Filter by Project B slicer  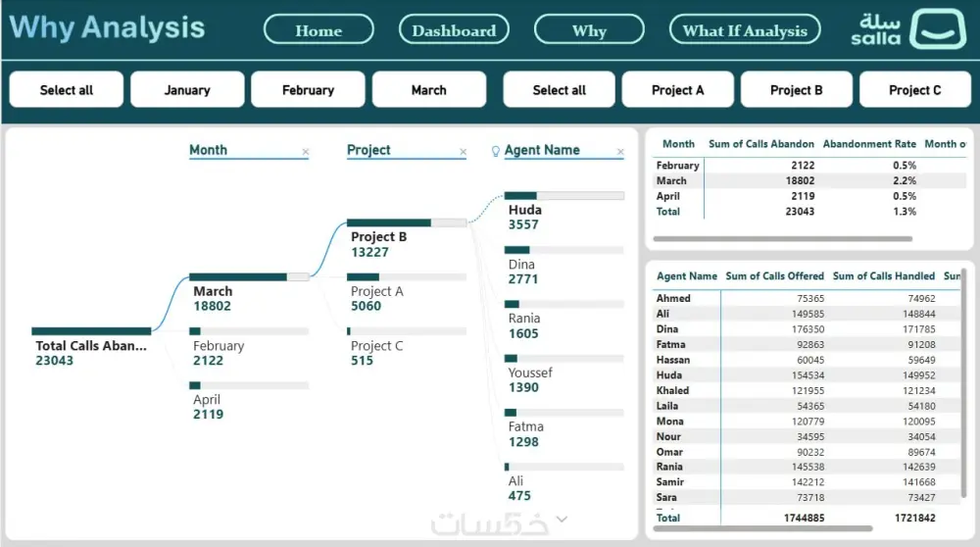tap(796, 89)
